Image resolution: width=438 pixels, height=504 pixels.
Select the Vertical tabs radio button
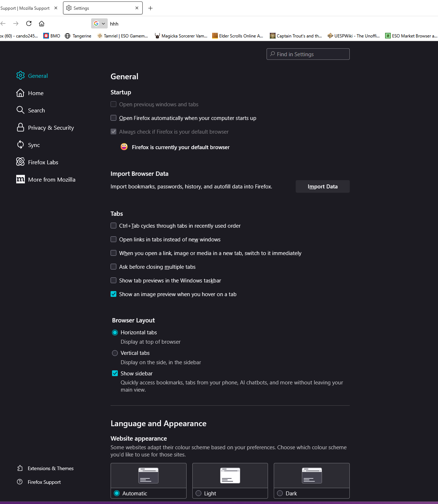pyautogui.click(x=115, y=353)
